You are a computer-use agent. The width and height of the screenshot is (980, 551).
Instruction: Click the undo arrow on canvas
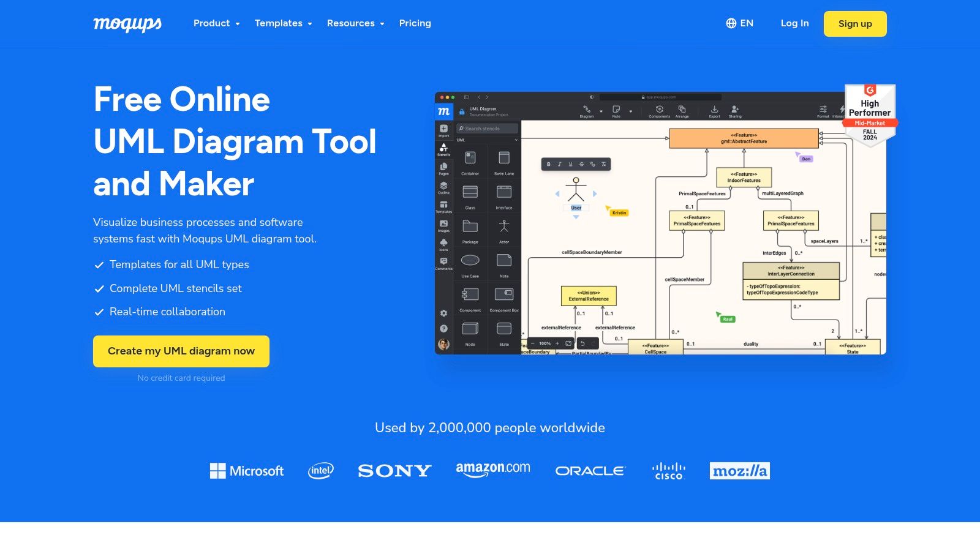click(582, 343)
